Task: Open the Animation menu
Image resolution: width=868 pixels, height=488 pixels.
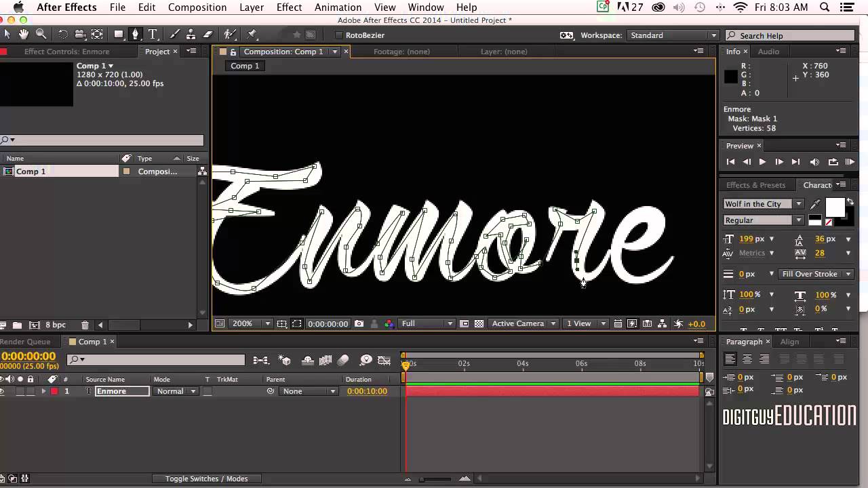Action: coord(338,7)
